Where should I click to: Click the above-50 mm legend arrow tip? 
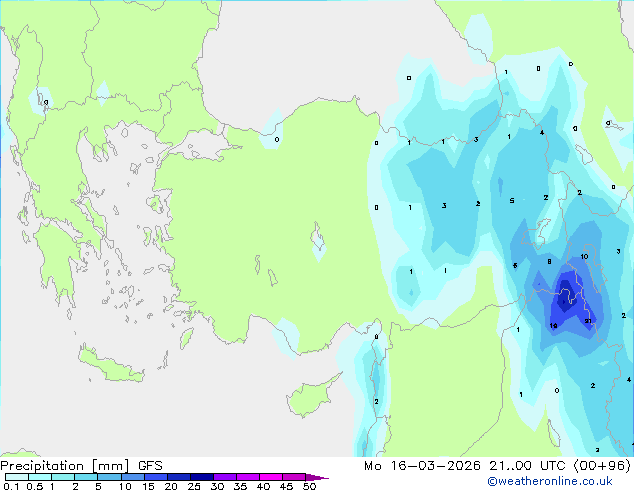click(x=317, y=477)
